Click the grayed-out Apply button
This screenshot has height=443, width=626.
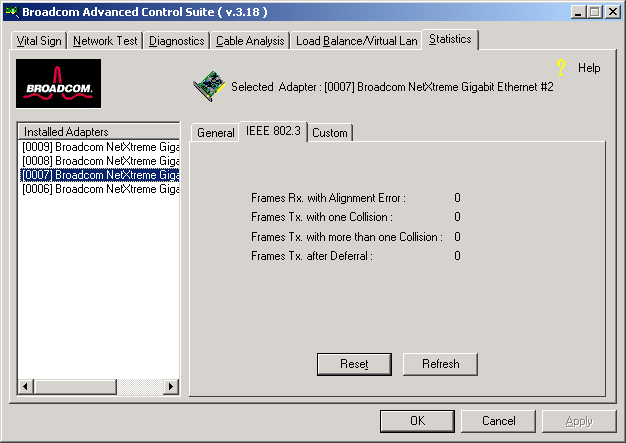(x=579, y=421)
